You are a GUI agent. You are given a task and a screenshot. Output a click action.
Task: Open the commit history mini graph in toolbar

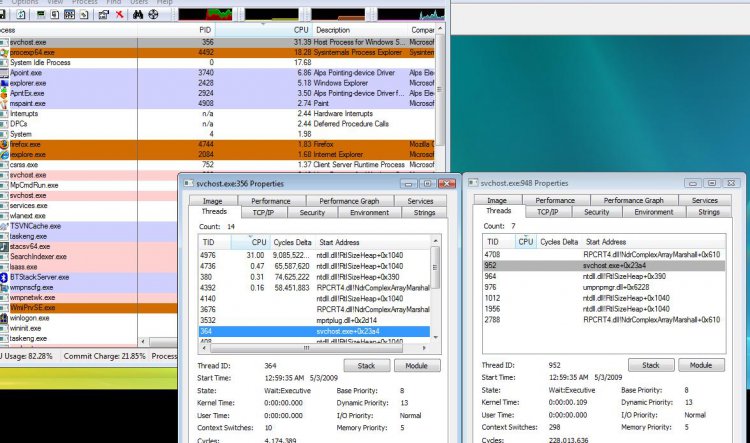pyautogui.click(x=272, y=14)
